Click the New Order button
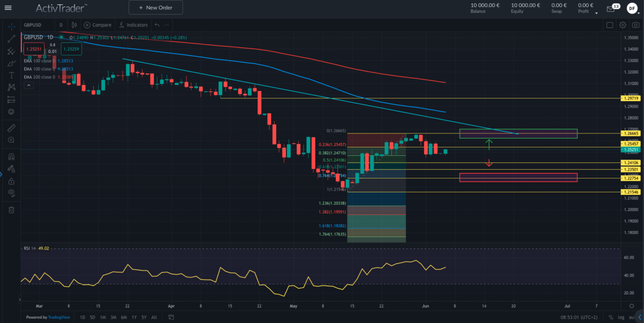This screenshot has height=323, width=644. [x=156, y=8]
